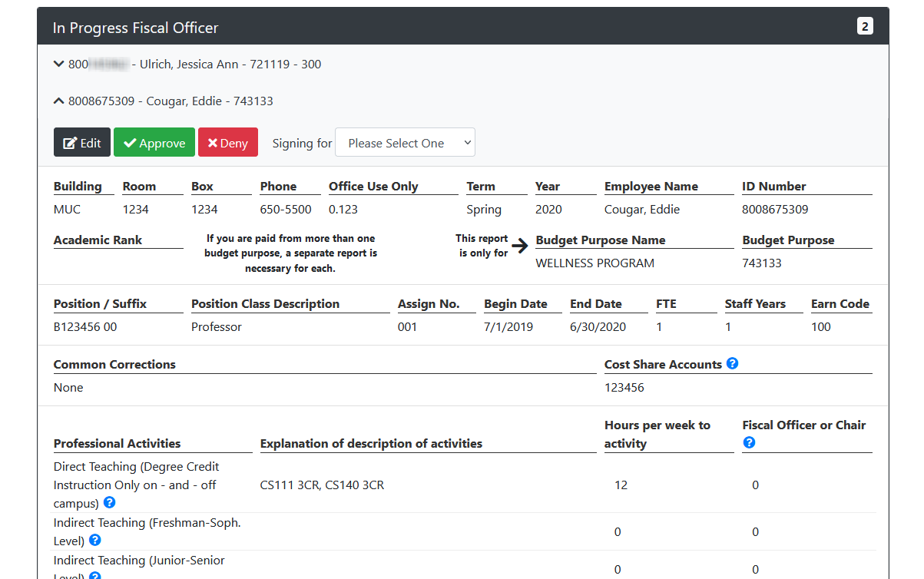This screenshot has height=579, width=924.
Task: Show help for Direct Teaching activity
Action: (x=109, y=503)
